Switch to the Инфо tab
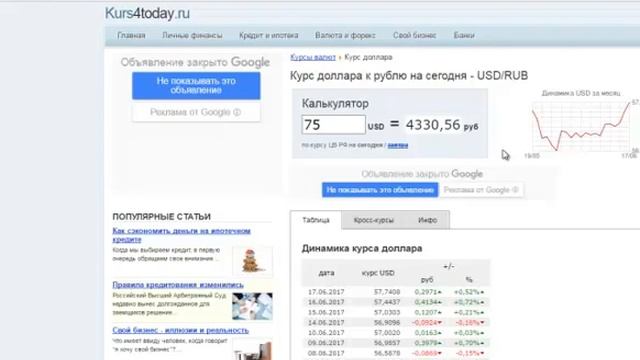640x360 pixels. point(427,220)
